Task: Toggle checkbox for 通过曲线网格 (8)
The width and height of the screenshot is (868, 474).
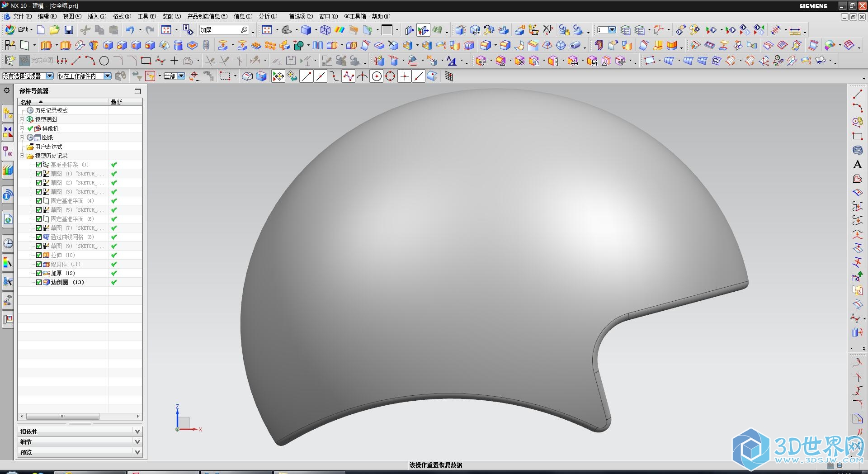Action: 39,237
